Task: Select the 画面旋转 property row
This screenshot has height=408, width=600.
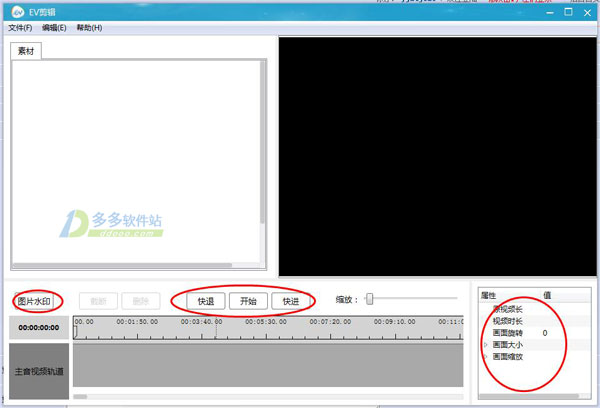Action: (x=535, y=333)
